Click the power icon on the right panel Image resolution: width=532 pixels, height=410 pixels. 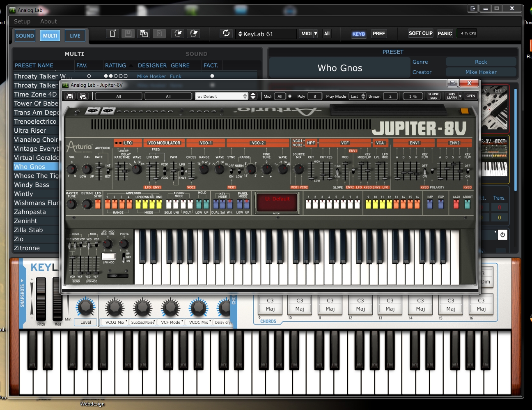tap(502, 235)
